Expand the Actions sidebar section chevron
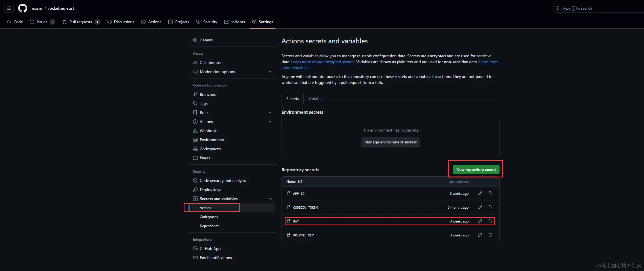This screenshot has width=644, height=271. (270, 122)
